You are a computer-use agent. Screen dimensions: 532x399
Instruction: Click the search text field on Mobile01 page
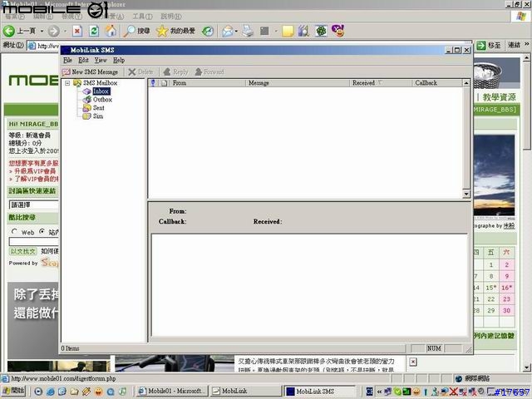[x=33, y=242]
